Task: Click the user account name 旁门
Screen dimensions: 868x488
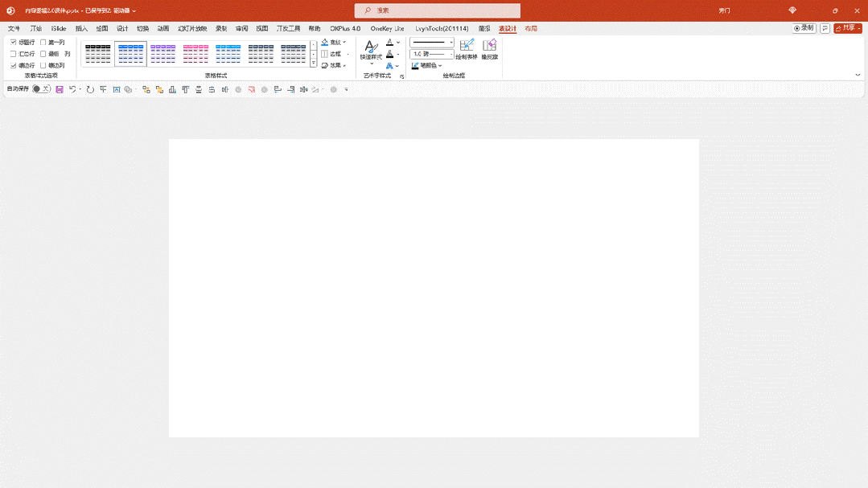Action: coord(724,10)
